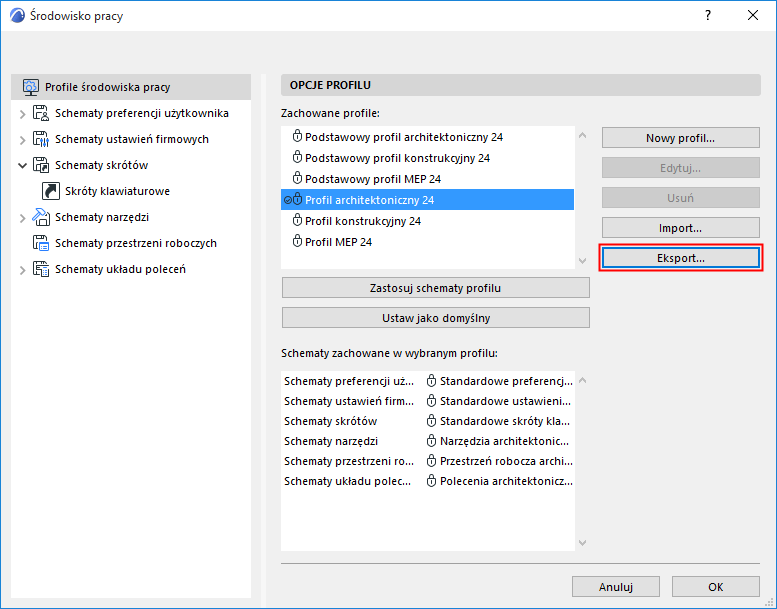Click Nowy profil... button
The image size is (777, 609).
tap(680, 138)
